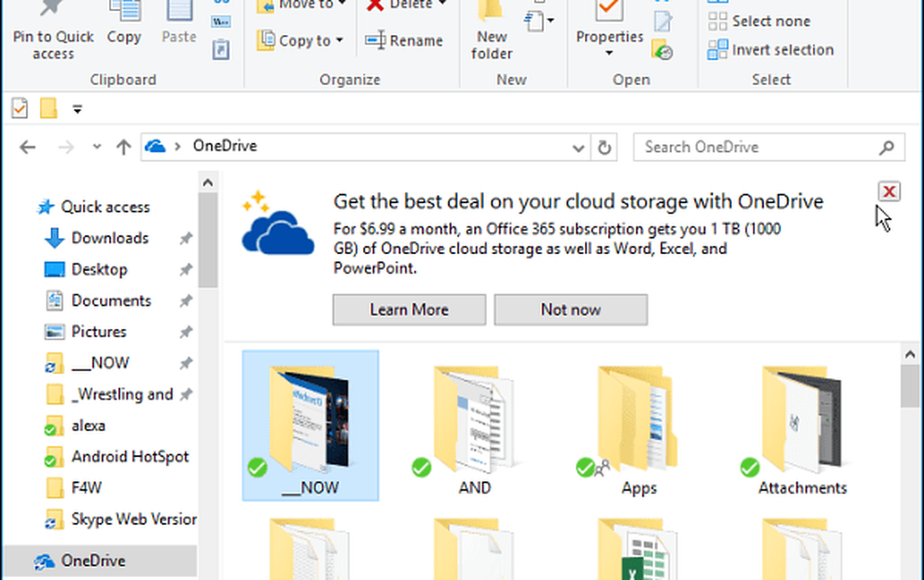
Task: Expand the Properties dropdown arrow
Action: [x=609, y=54]
